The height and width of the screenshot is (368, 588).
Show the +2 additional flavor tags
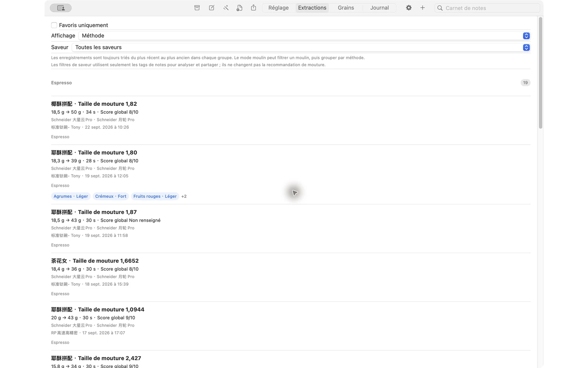[x=184, y=196]
